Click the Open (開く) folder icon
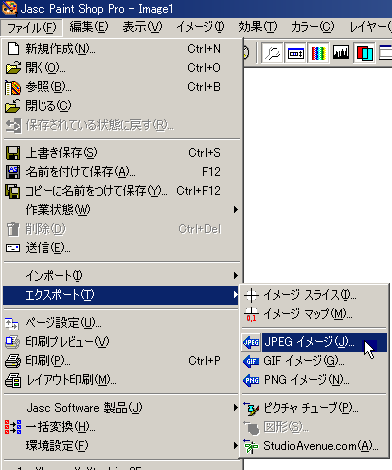This screenshot has width=392, height=470. click(13, 68)
